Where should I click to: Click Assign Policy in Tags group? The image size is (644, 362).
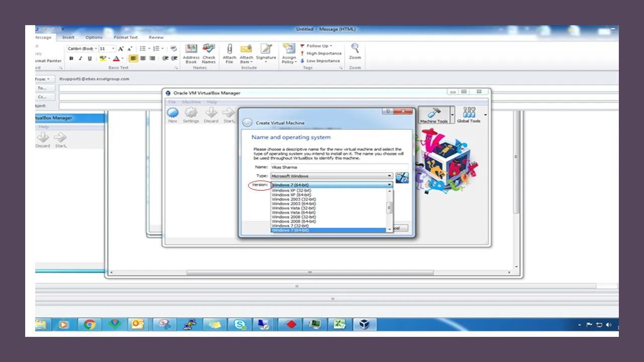click(x=289, y=53)
